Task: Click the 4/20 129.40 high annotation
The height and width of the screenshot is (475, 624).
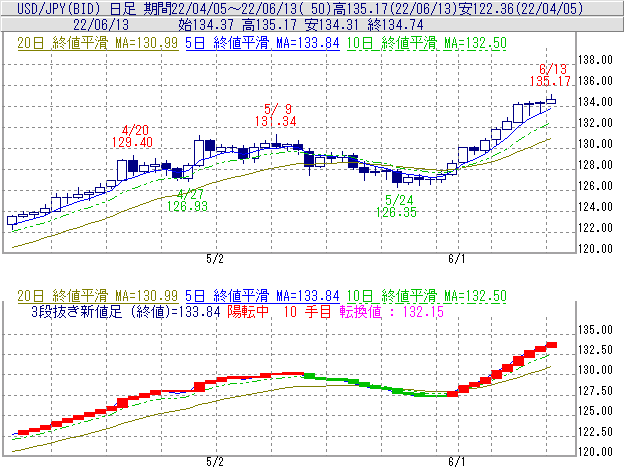Action: [133, 136]
